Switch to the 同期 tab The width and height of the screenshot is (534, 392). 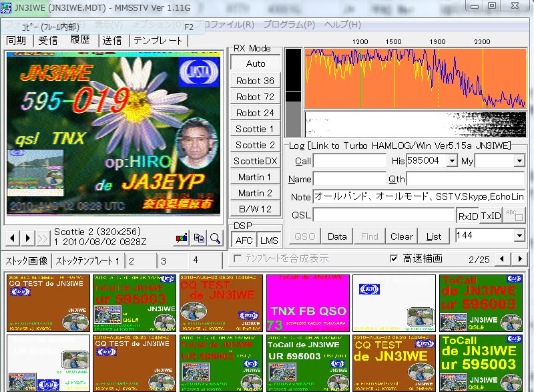click(x=16, y=41)
